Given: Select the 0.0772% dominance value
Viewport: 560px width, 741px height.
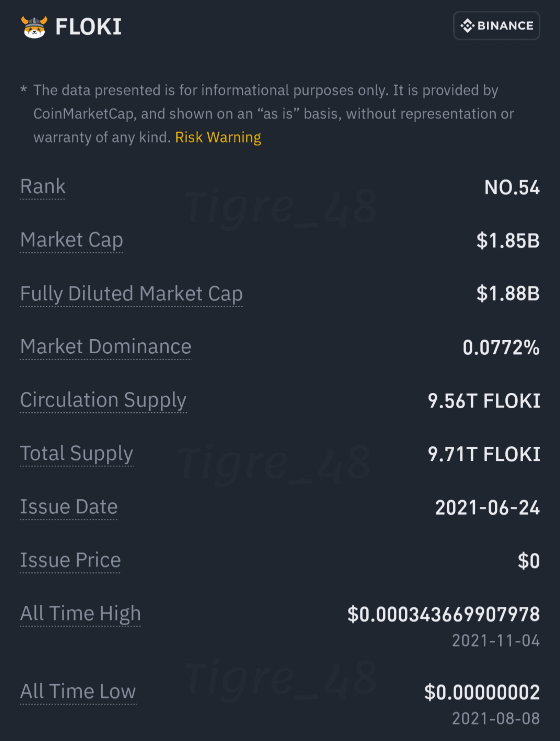Looking at the screenshot, I should click(501, 347).
